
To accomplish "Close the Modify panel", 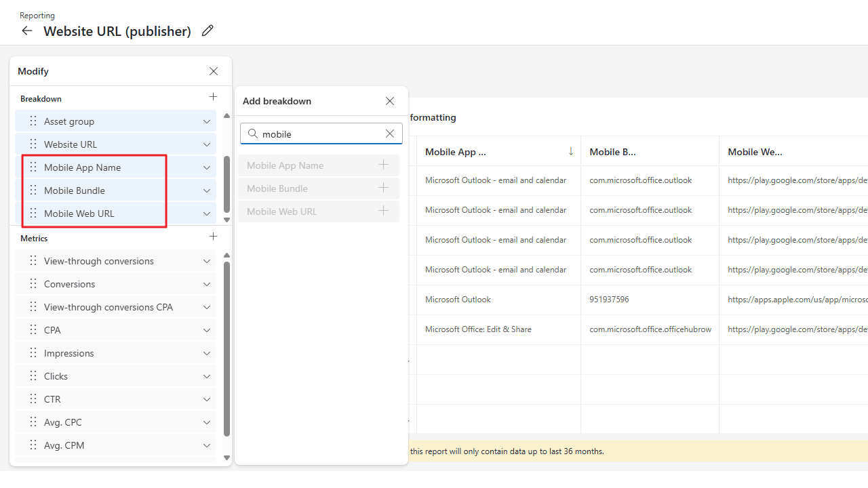I will click(214, 71).
